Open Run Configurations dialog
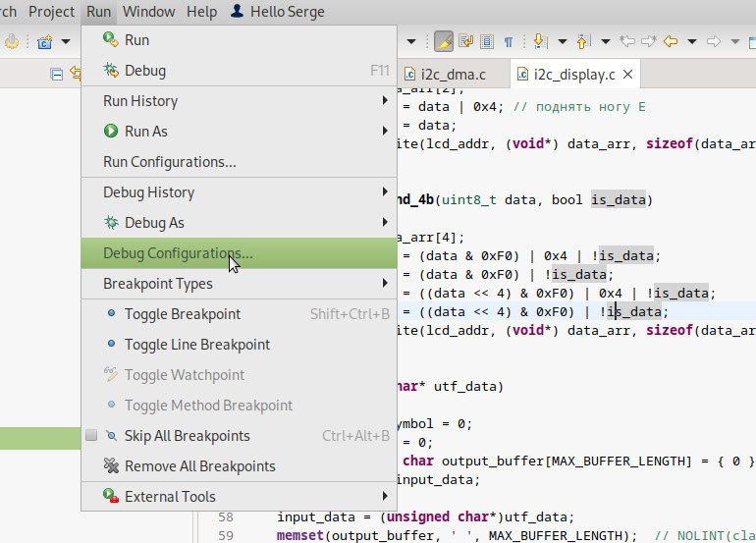This screenshot has height=543, width=756. tap(239, 162)
